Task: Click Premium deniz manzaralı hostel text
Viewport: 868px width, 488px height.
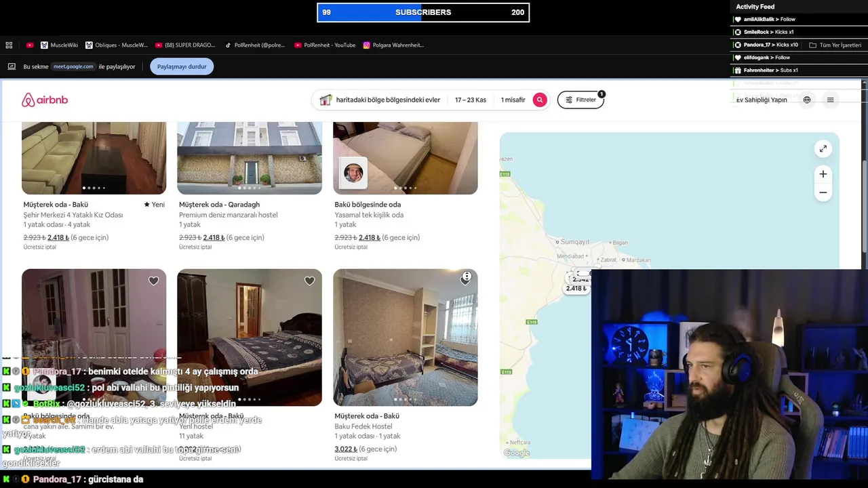Action: click(x=229, y=215)
